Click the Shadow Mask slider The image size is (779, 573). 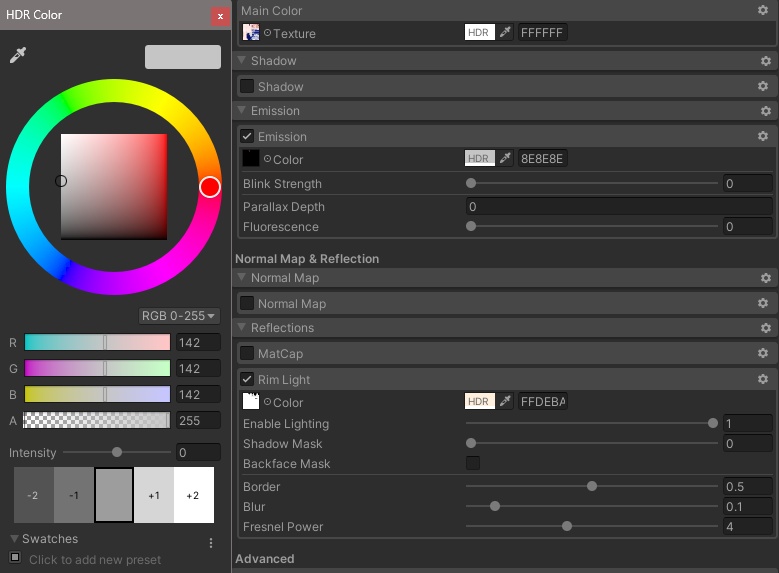592,443
